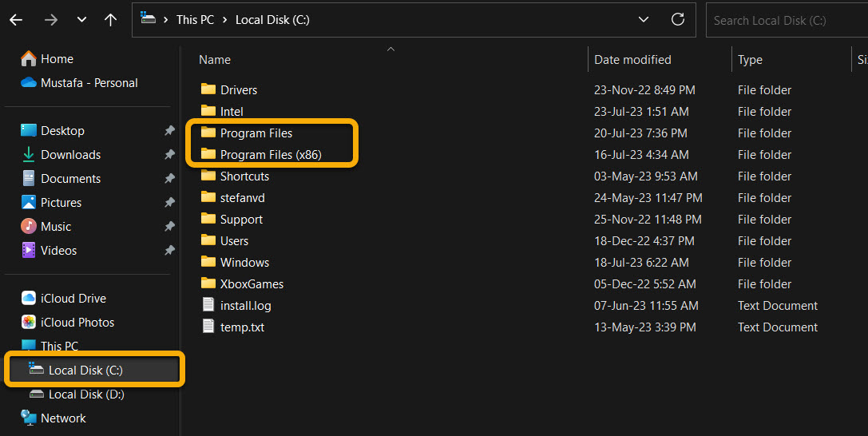Viewport: 868px width, 436px height.
Task: Click the drive icon in address bar
Action: pos(148,18)
